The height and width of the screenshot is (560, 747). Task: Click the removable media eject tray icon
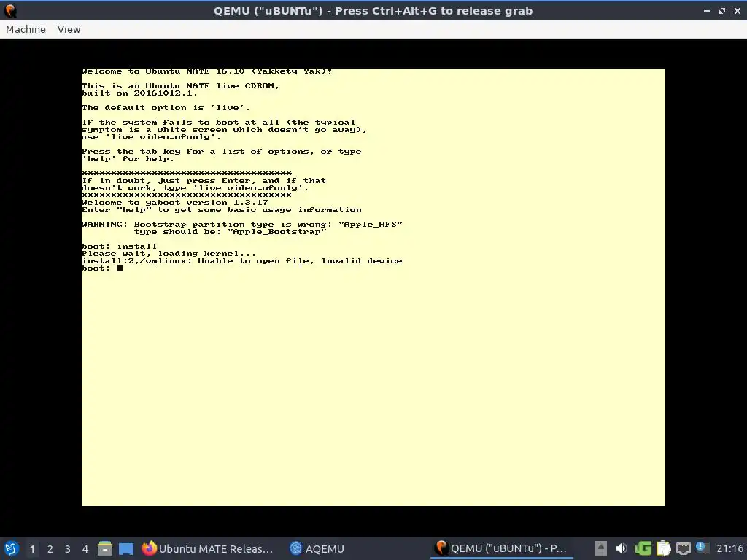pos(601,548)
